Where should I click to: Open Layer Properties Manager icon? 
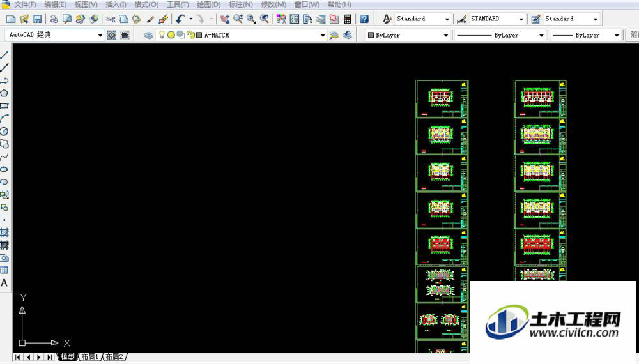click(148, 35)
